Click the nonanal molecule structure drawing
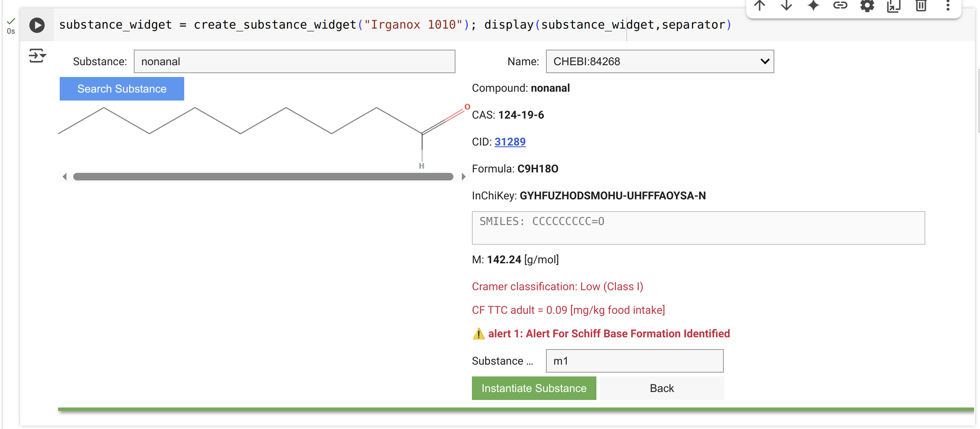Screen dimensions: 980x429 [264, 135]
